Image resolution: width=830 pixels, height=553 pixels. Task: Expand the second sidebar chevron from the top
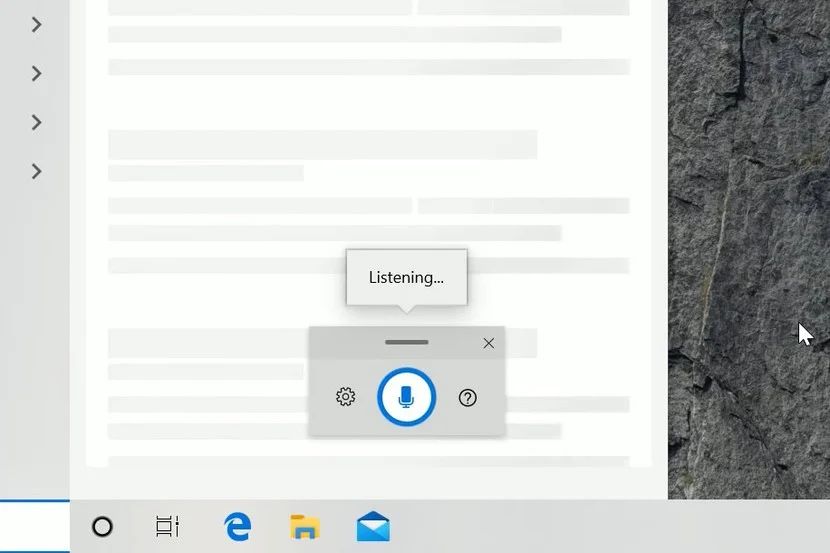(37, 74)
